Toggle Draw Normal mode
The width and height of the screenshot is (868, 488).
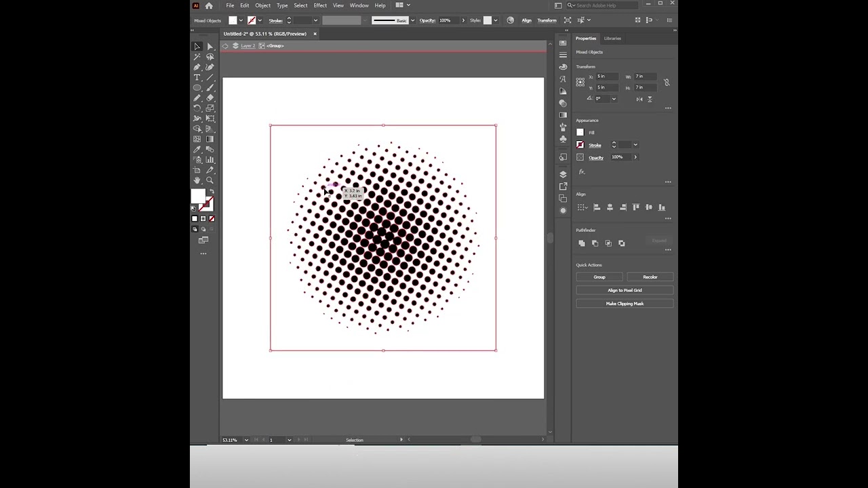[x=195, y=229]
